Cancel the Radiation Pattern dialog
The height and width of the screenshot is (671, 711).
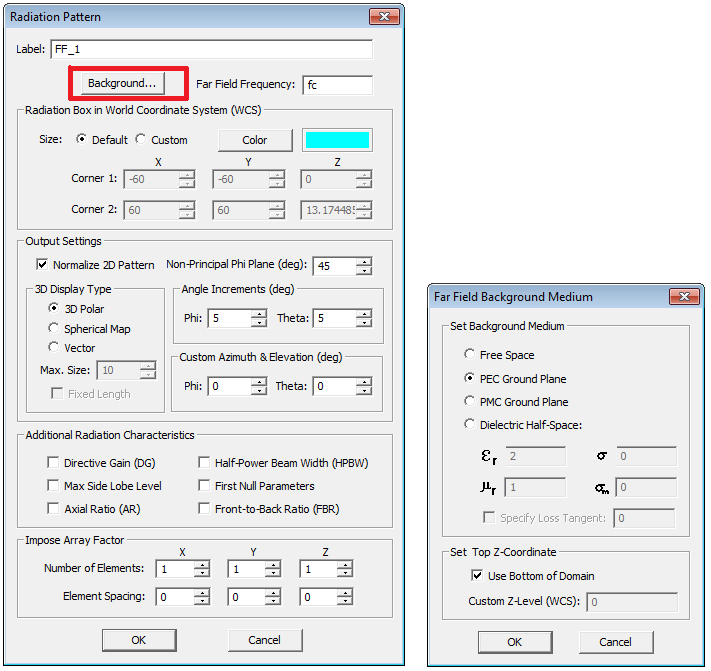[265, 640]
